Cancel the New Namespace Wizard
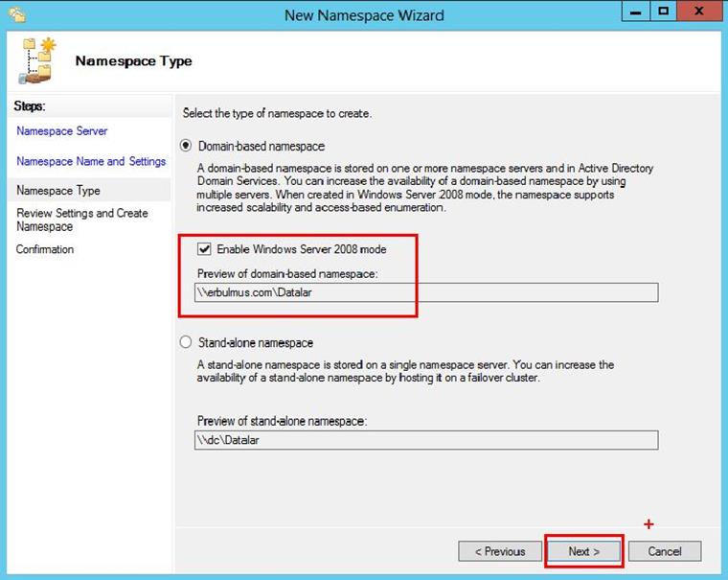Image resolution: width=728 pixels, height=580 pixels. click(x=665, y=551)
